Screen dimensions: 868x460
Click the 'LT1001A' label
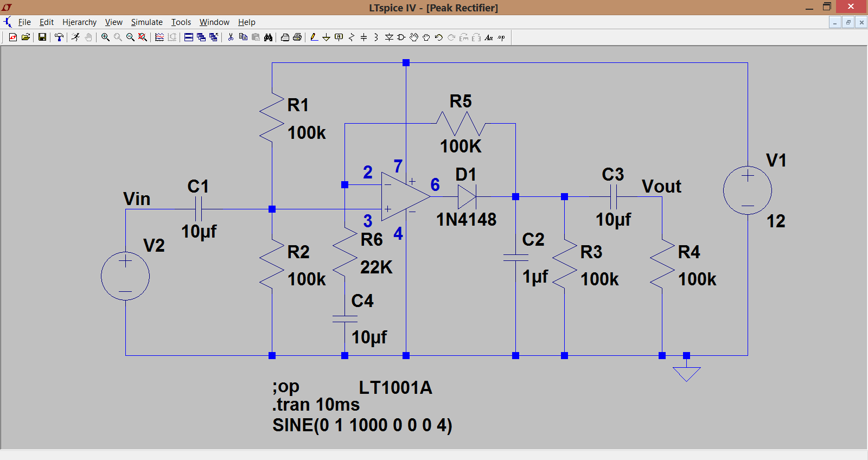point(395,388)
